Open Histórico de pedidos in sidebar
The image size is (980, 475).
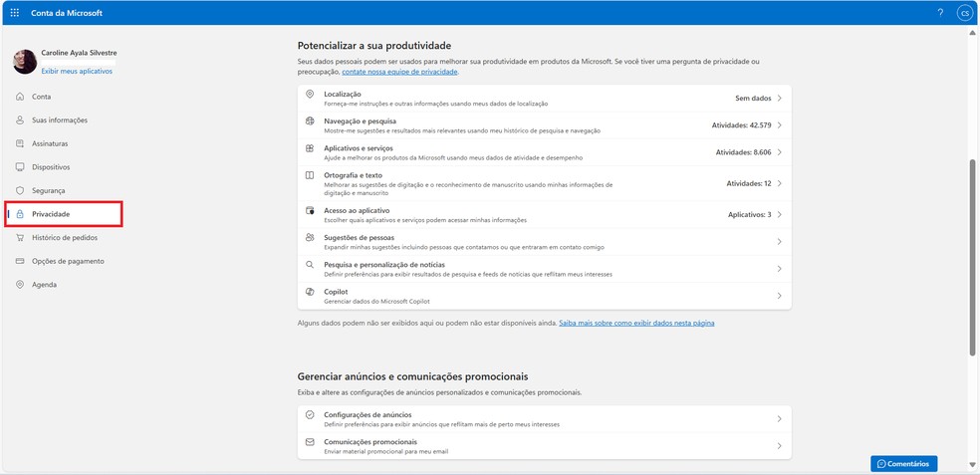[x=63, y=237]
